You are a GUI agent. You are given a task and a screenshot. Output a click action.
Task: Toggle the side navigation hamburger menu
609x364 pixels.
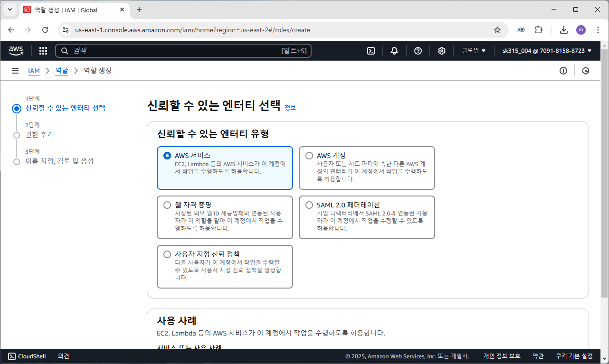tap(15, 71)
